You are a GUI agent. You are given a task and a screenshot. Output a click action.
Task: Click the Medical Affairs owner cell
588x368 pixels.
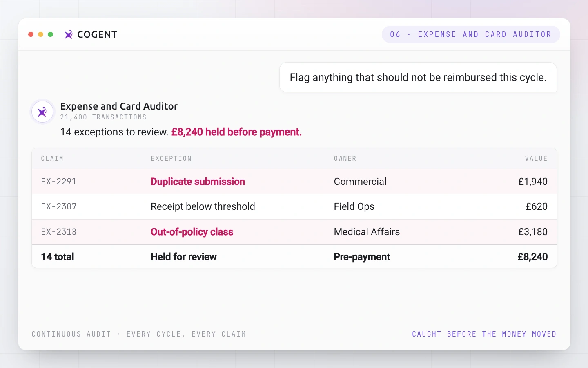tap(367, 232)
